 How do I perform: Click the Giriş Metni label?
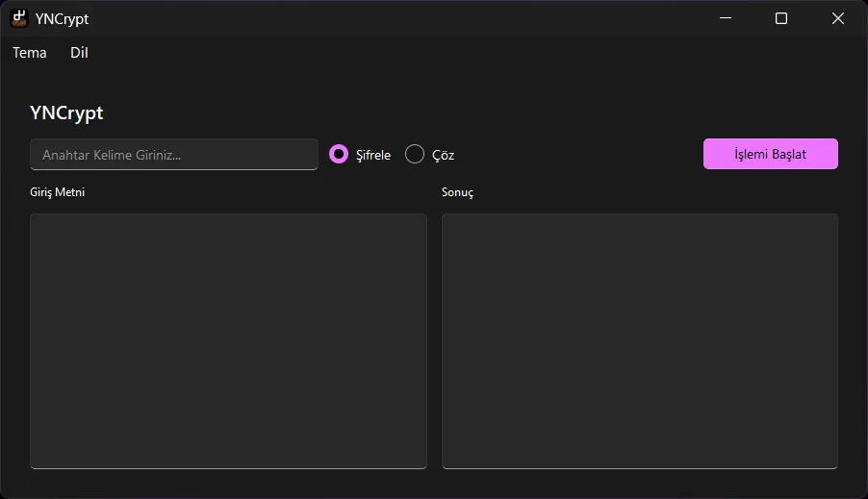tap(57, 192)
